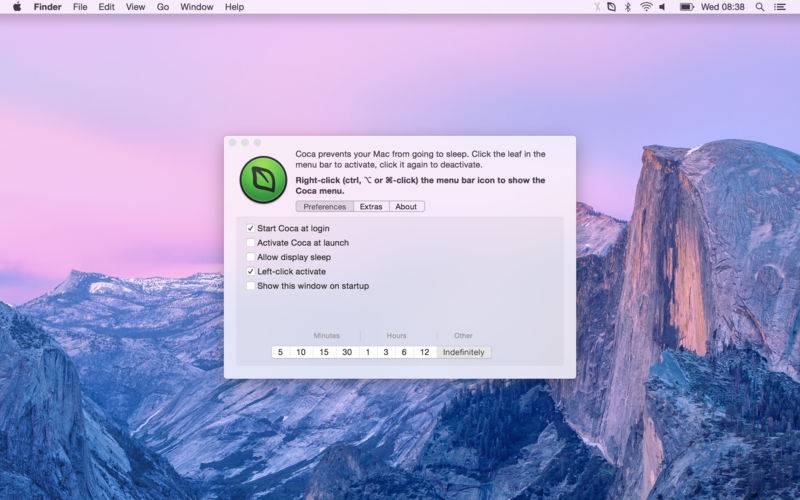The image size is (800, 500).
Task: Select the 15 minutes duration
Action: pos(324,352)
